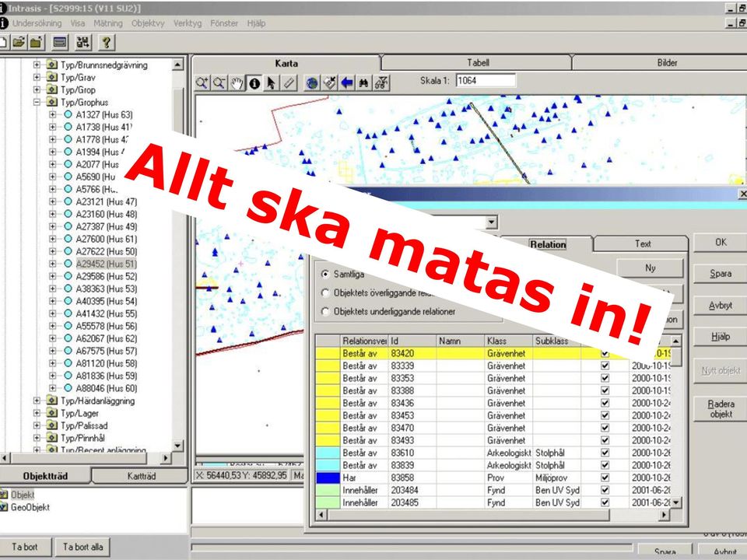Open the dropdown arrow in the dialog
This screenshot has height=560, width=747.
click(x=492, y=222)
